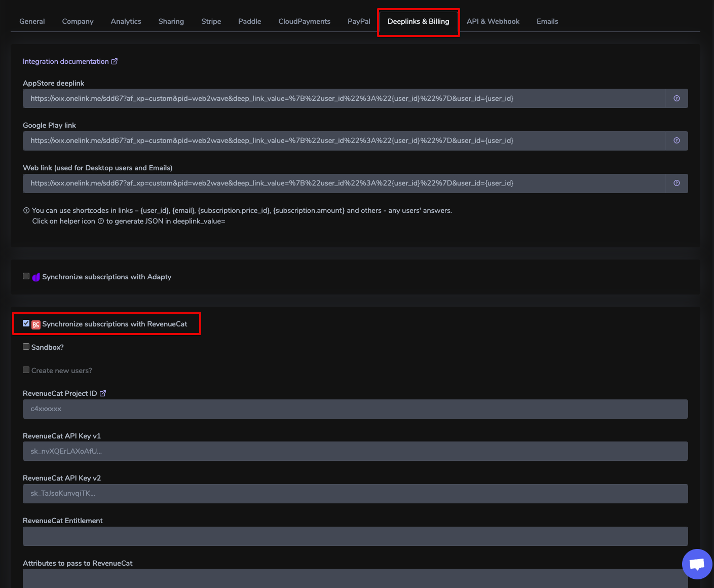The image size is (714, 588).
Task: Click into RevenueCat API Key v2 field
Action: point(355,494)
